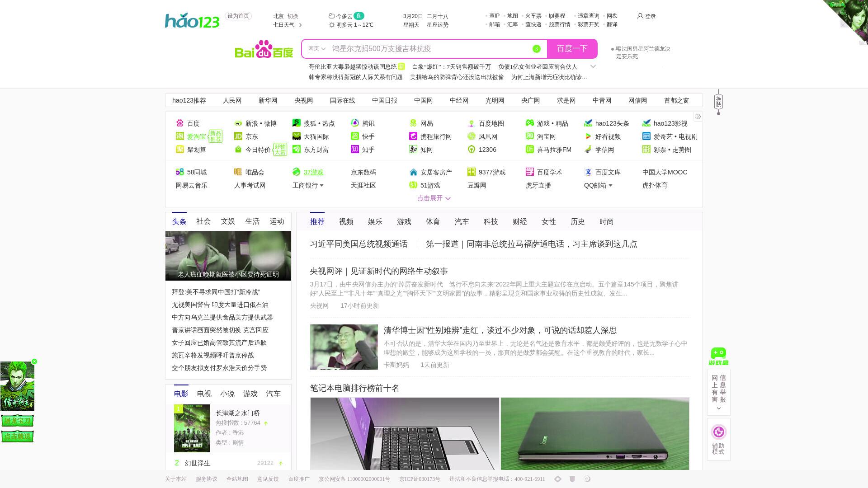Open the Sina Weibo icon

coord(238,123)
